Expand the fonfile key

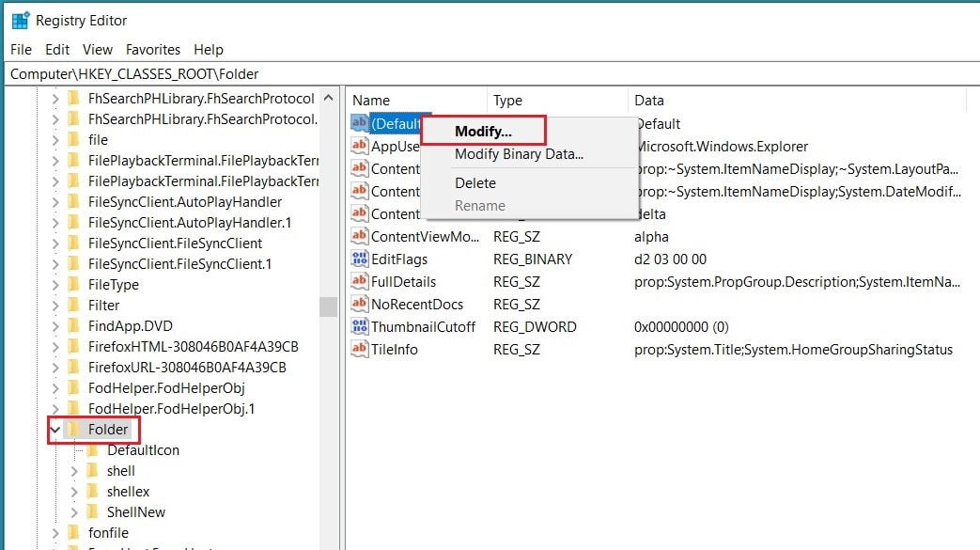click(55, 532)
